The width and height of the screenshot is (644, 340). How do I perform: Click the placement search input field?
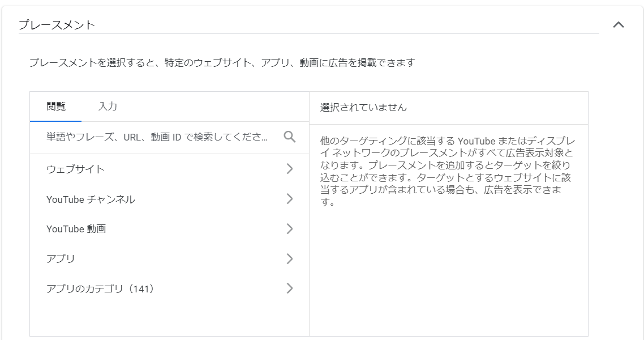[x=157, y=137]
